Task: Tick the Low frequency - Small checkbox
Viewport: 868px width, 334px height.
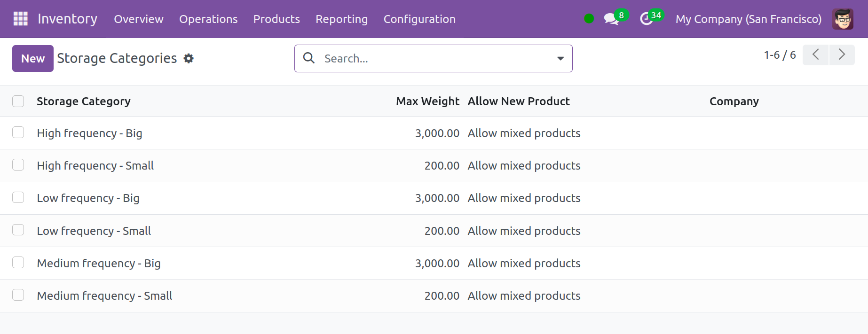Action: [x=18, y=230]
